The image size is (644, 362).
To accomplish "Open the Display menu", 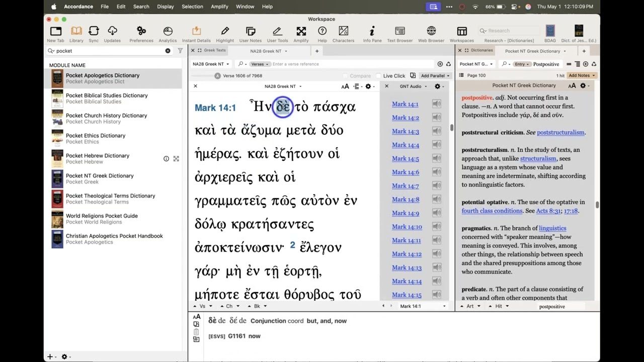I will pos(165,7).
